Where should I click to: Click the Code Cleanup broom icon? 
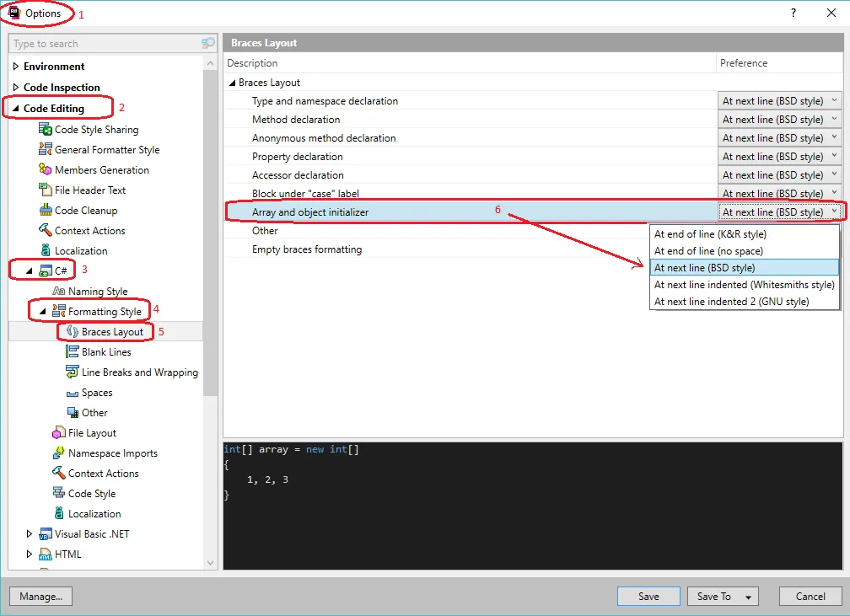click(x=45, y=210)
